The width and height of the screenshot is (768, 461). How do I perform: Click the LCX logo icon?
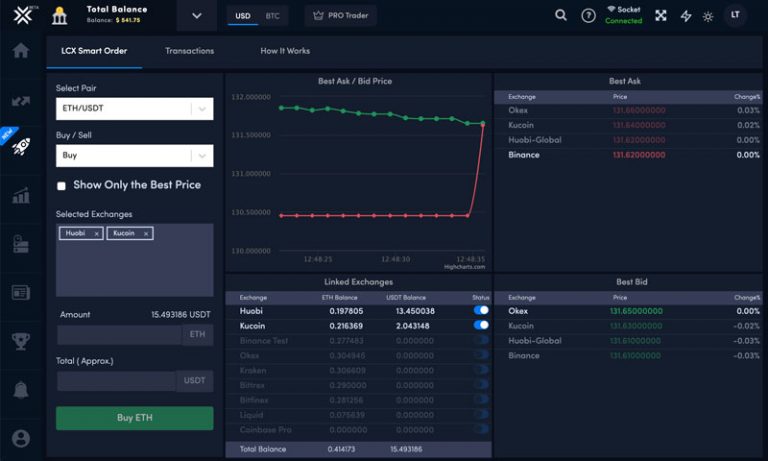click(23, 15)
